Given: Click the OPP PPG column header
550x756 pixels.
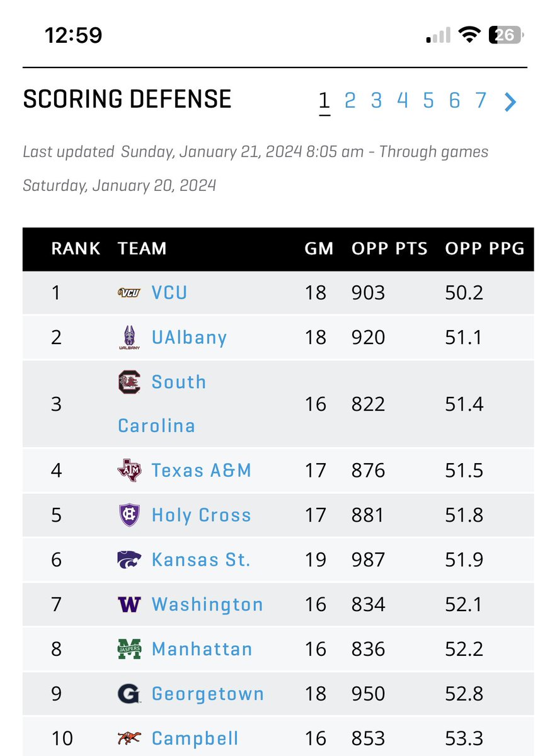Looking at the screenshot, I should (485, 249).
